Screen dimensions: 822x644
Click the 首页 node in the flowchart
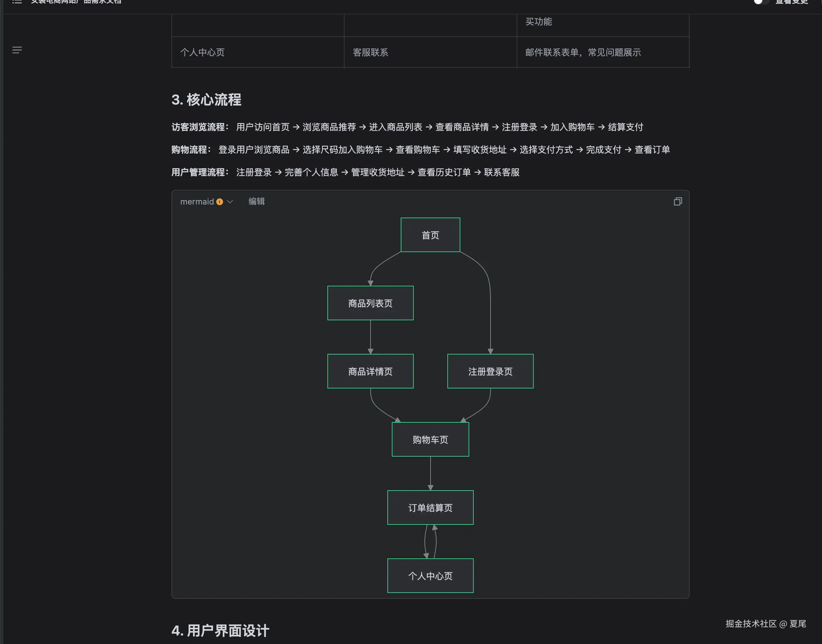pyautogui.click(x=430, y=235)
